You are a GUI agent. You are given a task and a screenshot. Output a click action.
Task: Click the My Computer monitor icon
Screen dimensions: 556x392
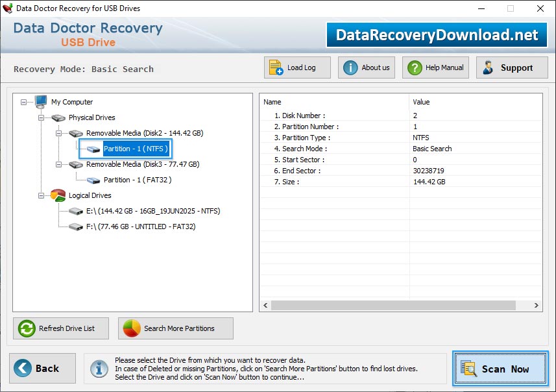[x=41, y=102]
